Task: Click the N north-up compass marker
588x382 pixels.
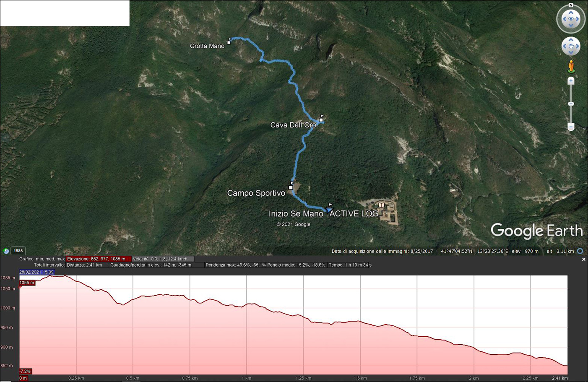Action: coord(571,5)
